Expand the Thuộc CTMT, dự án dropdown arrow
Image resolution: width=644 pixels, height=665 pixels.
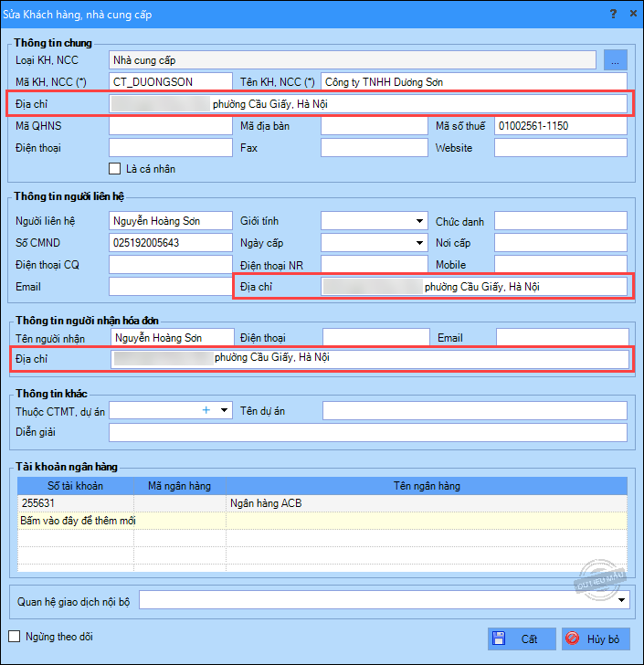[224, 410]
